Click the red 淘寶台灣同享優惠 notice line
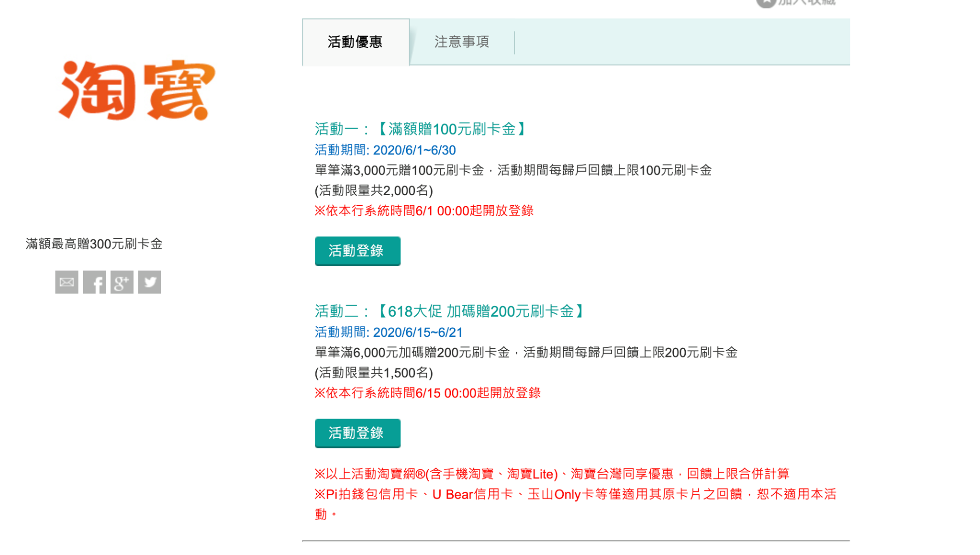Screen dimensions: 980x555 pyautogui.click(x=552, y=474)
